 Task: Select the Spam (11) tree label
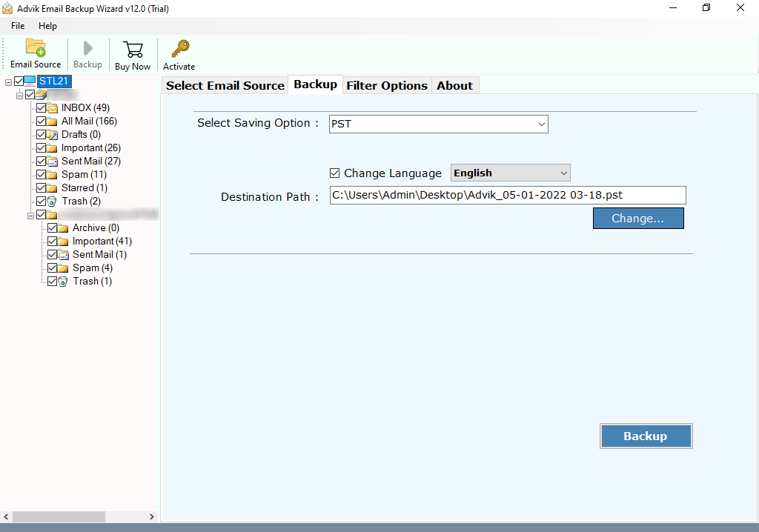point(84,174)
